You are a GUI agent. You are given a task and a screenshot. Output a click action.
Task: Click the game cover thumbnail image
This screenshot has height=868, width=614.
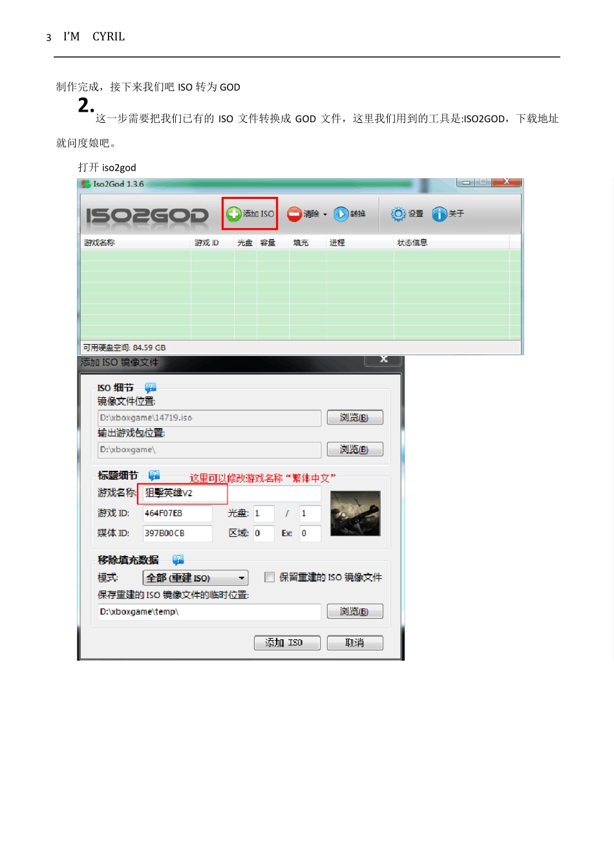(355, 513)
